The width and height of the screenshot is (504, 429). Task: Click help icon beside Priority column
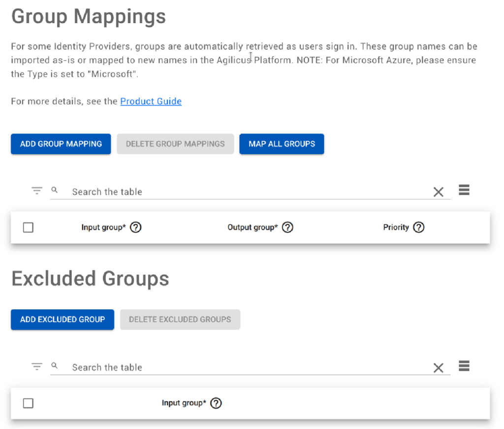[x=418, y=228]
